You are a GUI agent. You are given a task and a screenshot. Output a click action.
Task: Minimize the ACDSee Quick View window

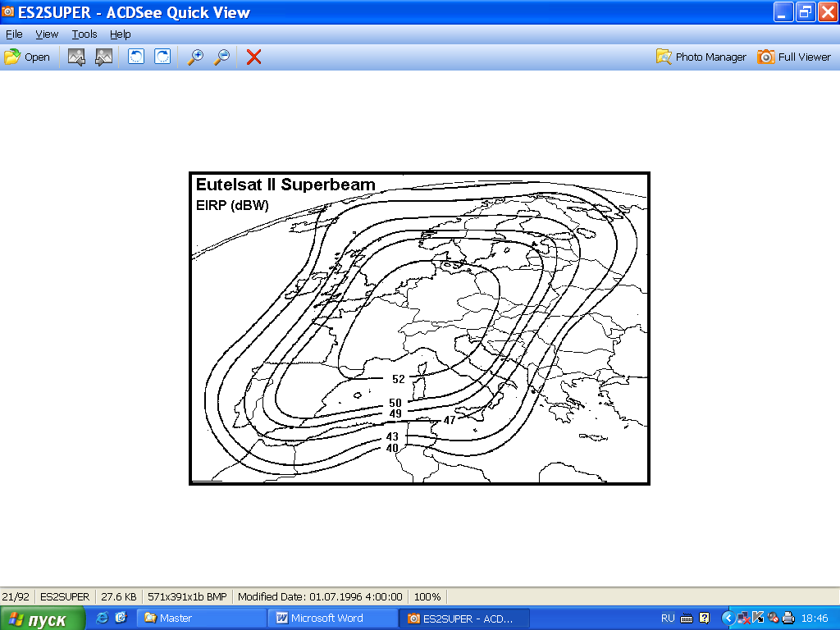pyautogui.click(x=783, y=11)
